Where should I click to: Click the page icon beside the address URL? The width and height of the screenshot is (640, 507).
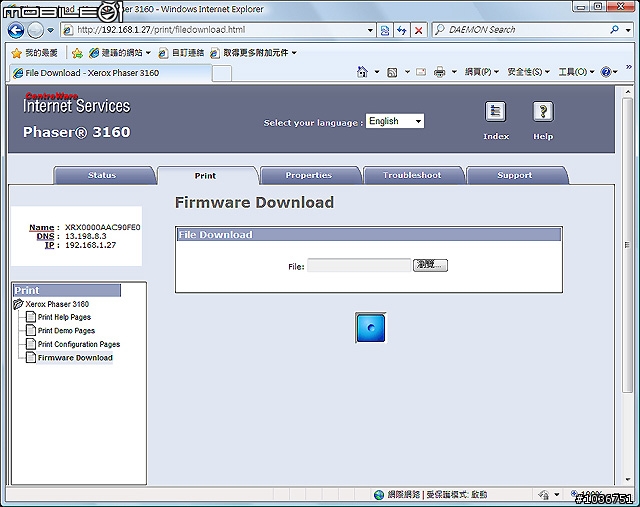[x=68, y=30]
